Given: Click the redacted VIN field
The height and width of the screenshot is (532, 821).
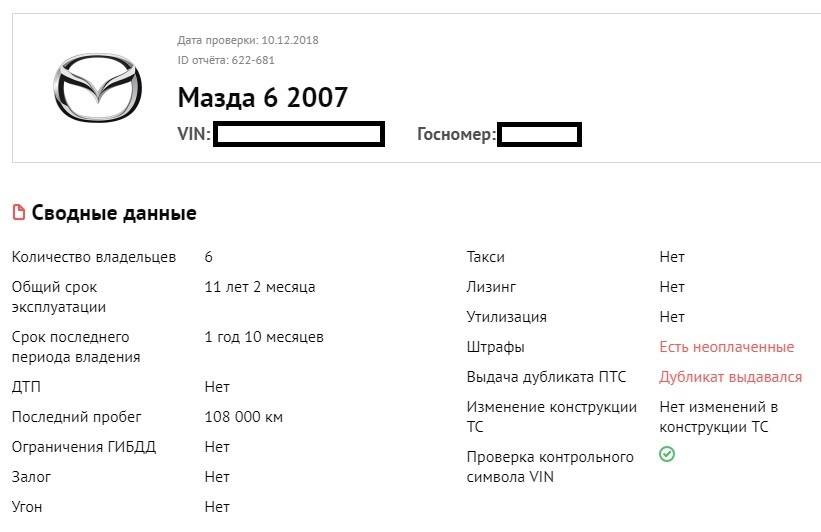Looking at the screenshot, I should click(x=299, y=134).
